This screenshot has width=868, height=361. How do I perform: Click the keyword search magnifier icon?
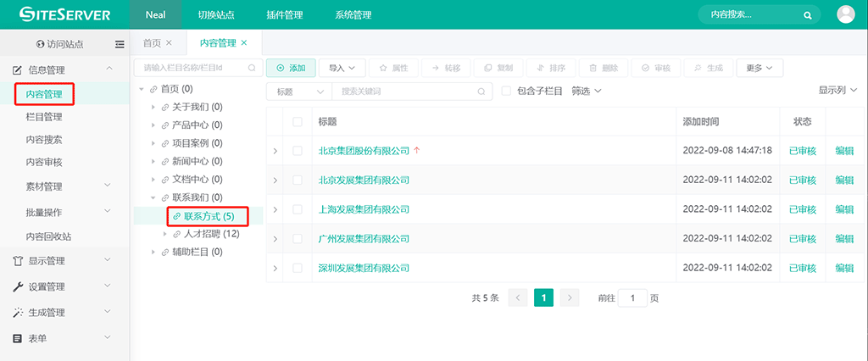[481, 91]
